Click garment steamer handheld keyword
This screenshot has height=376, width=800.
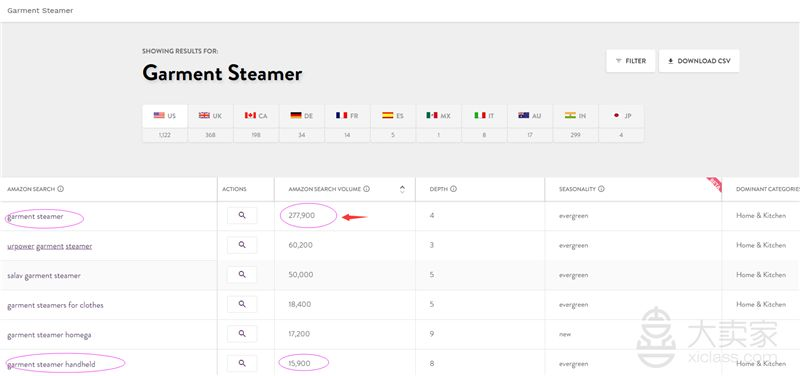(51, 365)
